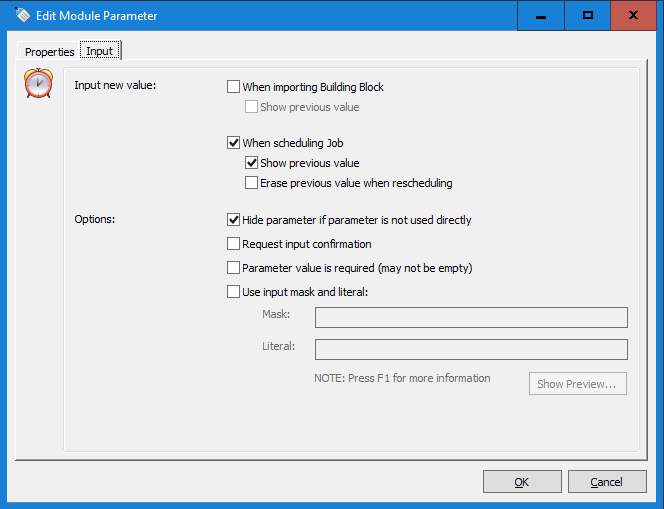Viewport: 664px width, 509px height.
Task: Check Parameter value is required option
Action: coord(233,268)
